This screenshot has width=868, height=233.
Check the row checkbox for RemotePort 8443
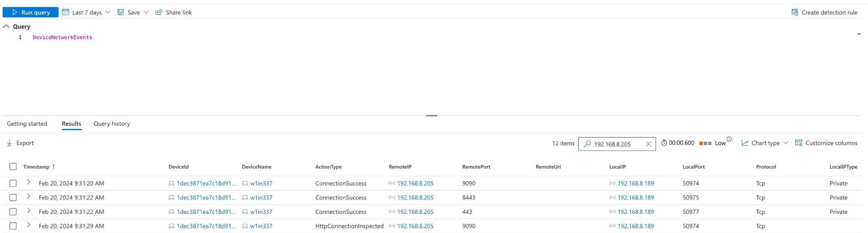click(x=13, y=197)
